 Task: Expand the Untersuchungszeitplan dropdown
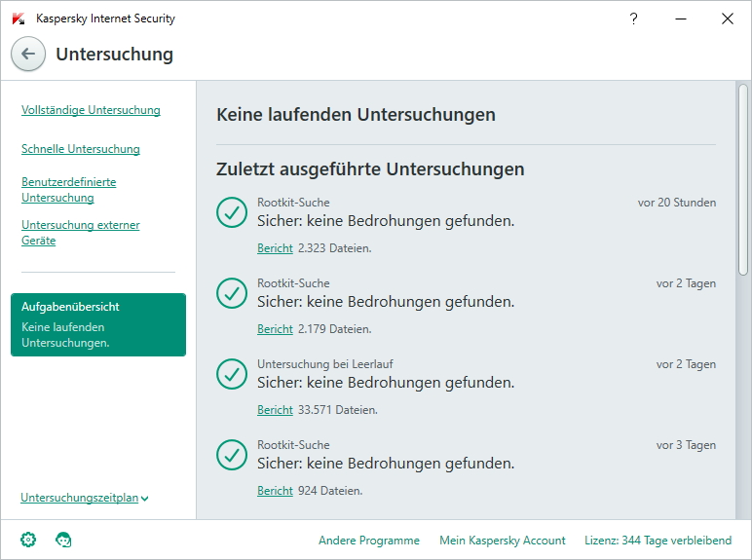85,498
